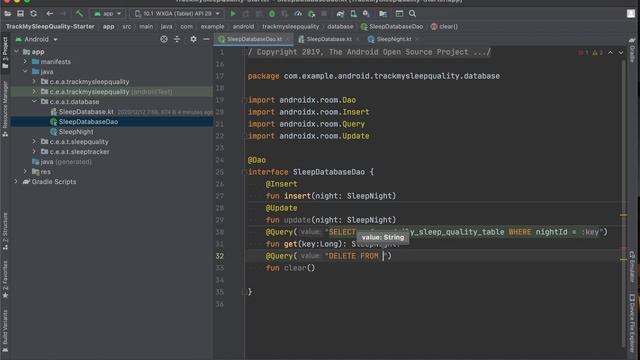The image size is (640, 360).
Task: Click the locate opened file target icon
Action: click(x=164, y=39)
